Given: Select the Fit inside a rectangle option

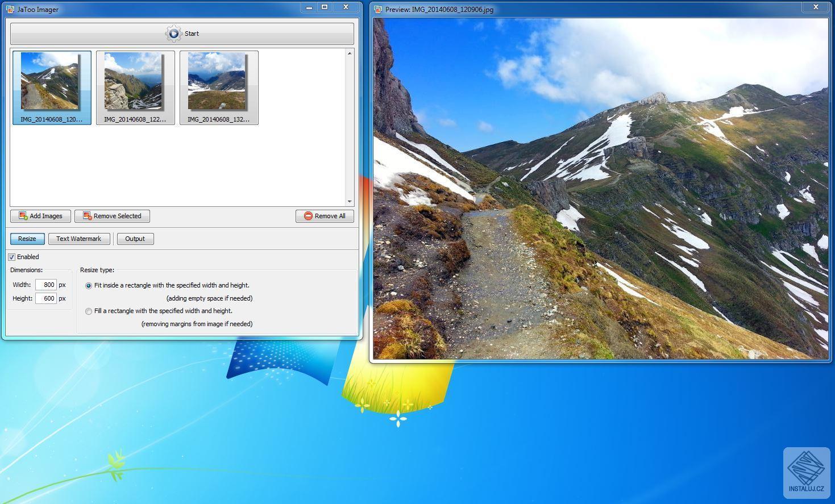Looking at the screenshot, I should (x=89, y=285).
